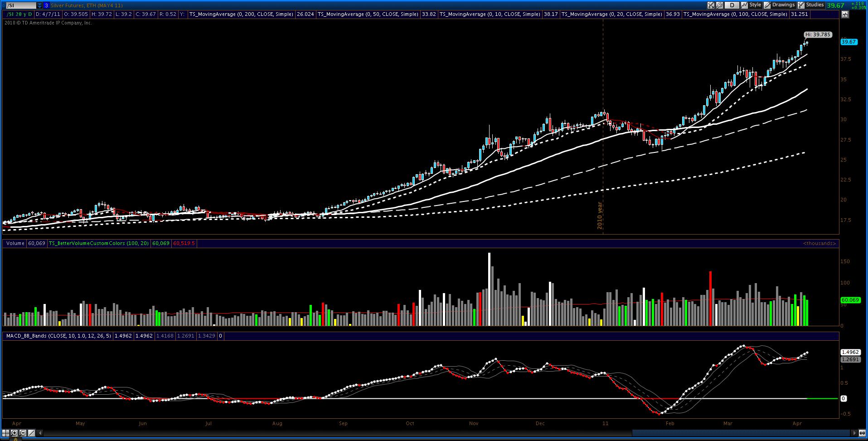
Task: Click the red "60,519.5" volume value
Action: pos(184,244)
